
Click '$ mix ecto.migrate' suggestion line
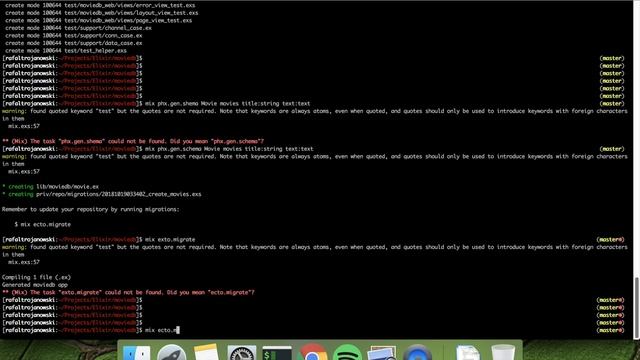(42, 224)
